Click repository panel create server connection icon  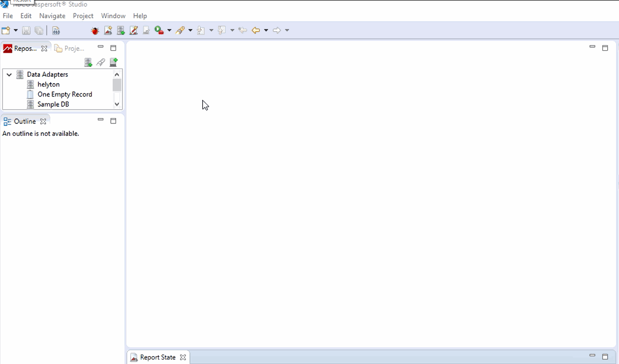(114, 62)
